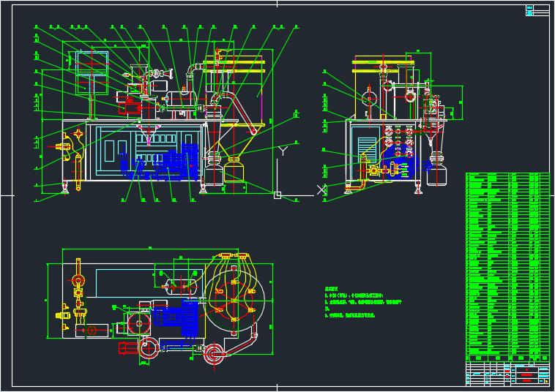Select the red pump in plan view
This screenshot has height=392, width=555.
(x=127, y=347)
